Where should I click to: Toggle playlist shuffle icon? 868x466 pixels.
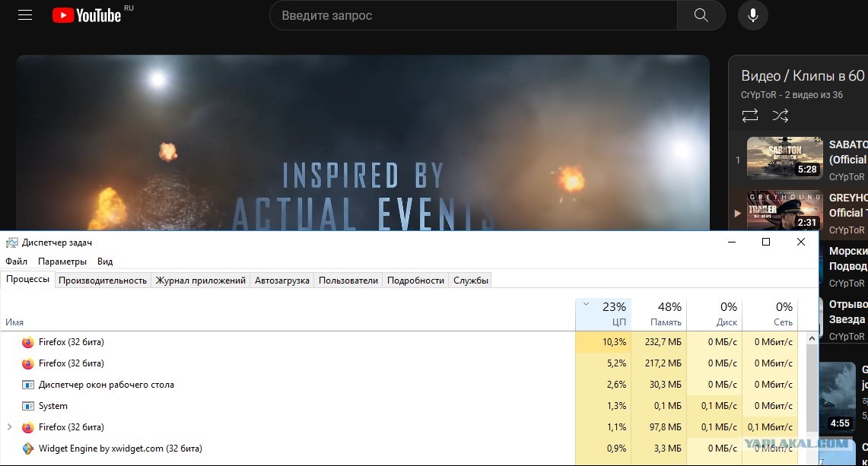[x=781, y=116]
